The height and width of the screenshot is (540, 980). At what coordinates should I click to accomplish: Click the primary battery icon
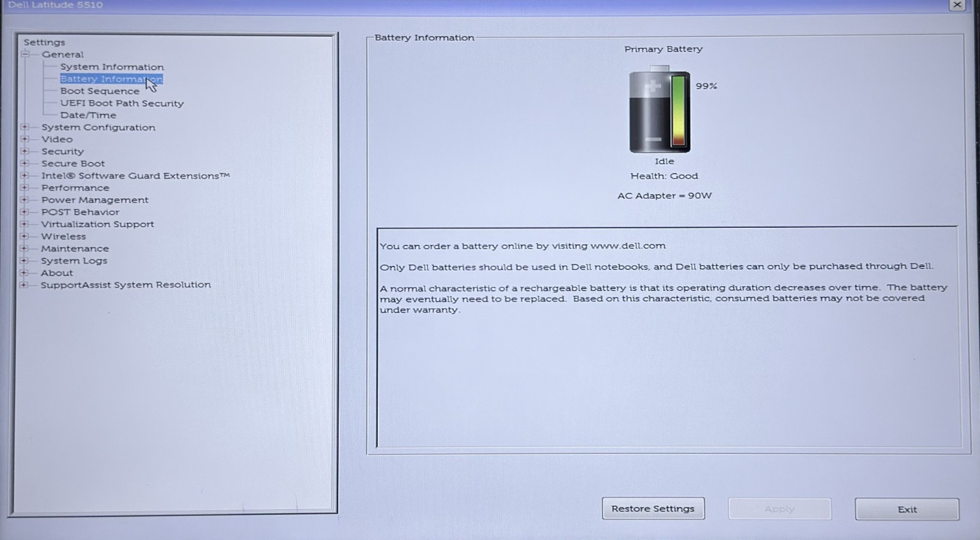660,109
